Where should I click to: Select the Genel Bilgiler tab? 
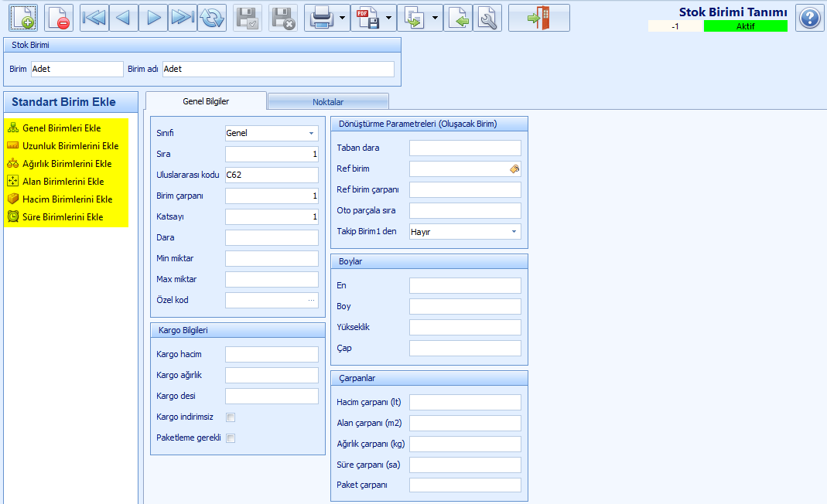(206, 101)
